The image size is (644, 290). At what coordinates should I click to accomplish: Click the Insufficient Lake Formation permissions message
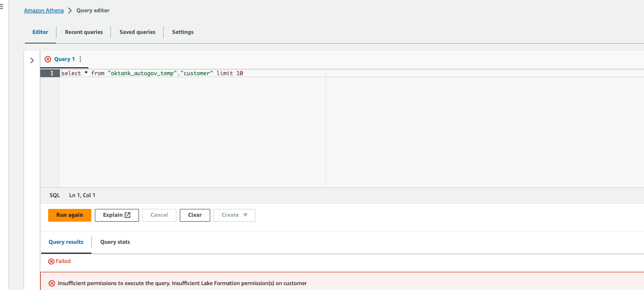pos(182,283)
